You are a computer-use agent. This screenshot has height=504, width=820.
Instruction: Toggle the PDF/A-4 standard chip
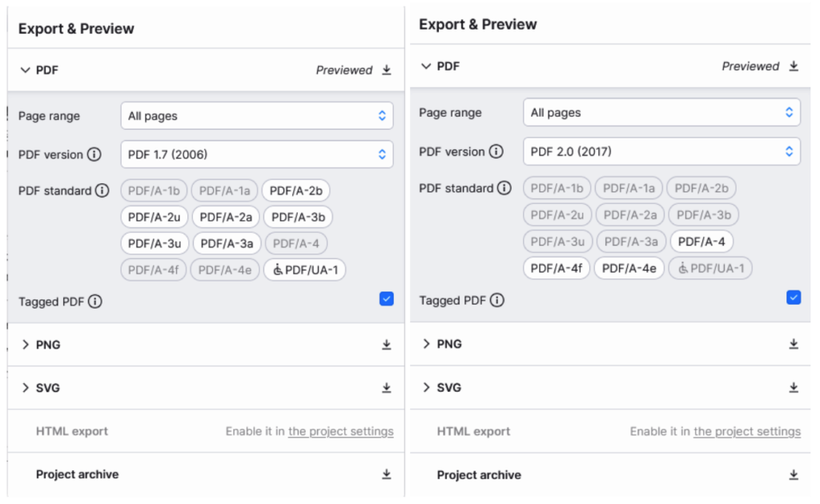coord(701,241)
